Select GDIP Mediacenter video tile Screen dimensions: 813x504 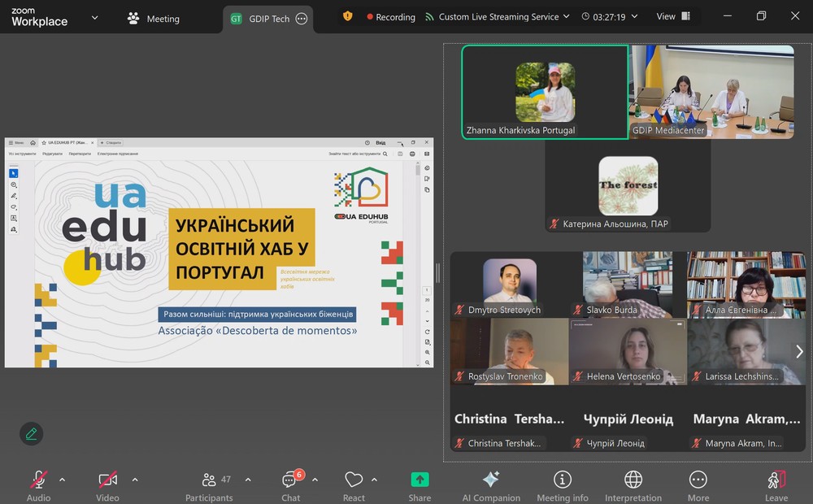711,93
